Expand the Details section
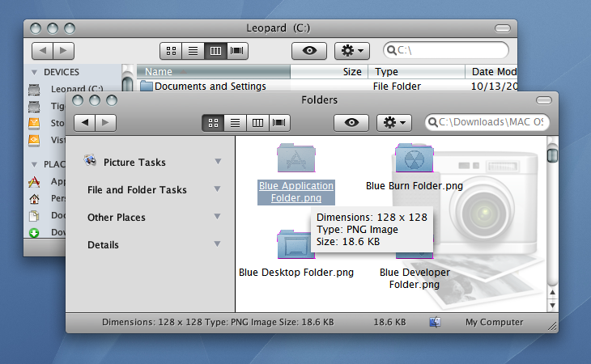The width and height of the screenshot is (591, 364). [218, 244]
